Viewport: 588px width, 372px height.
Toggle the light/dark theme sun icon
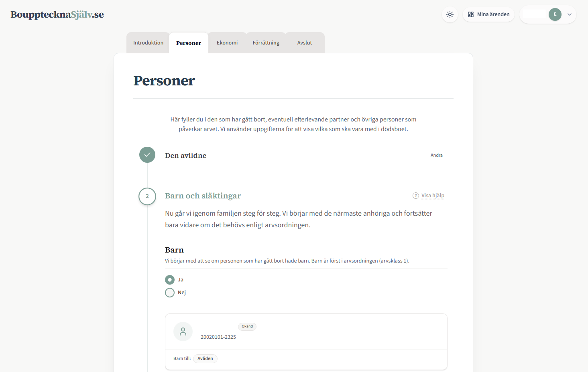click(450, 14)
